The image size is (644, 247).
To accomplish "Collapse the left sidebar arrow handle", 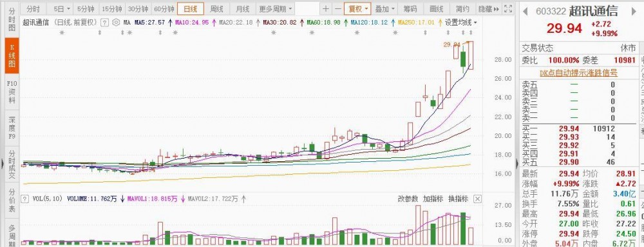I will (x=2, y=164).
